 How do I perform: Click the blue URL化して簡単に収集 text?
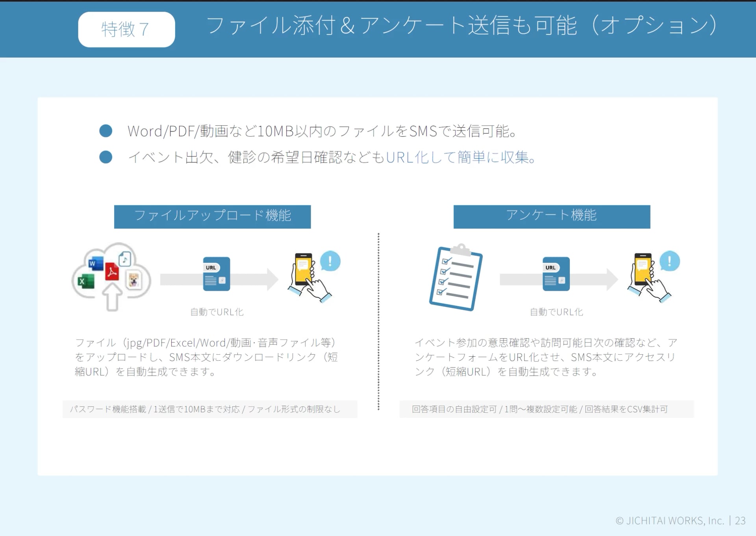click(x=460, y=157)
